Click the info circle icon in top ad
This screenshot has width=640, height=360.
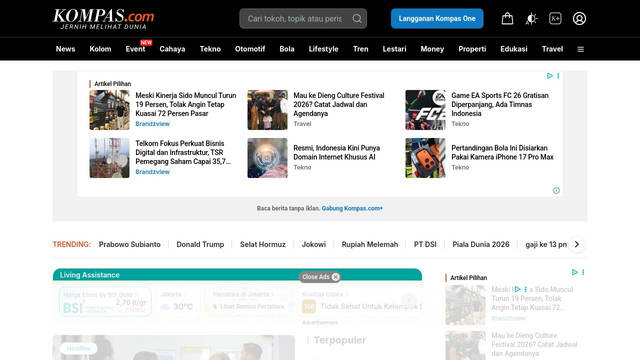[x=556, y=190]
